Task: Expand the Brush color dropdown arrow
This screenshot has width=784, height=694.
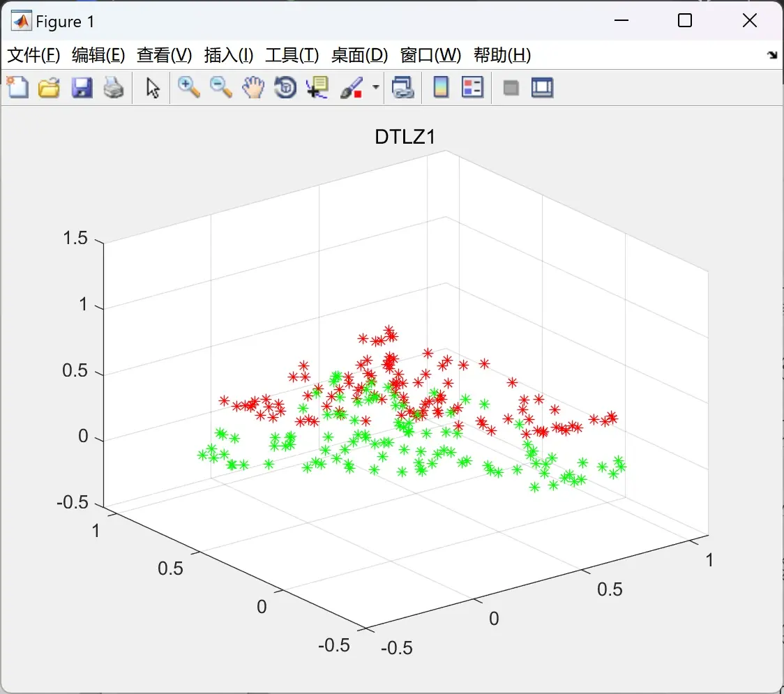Action: 376,87
